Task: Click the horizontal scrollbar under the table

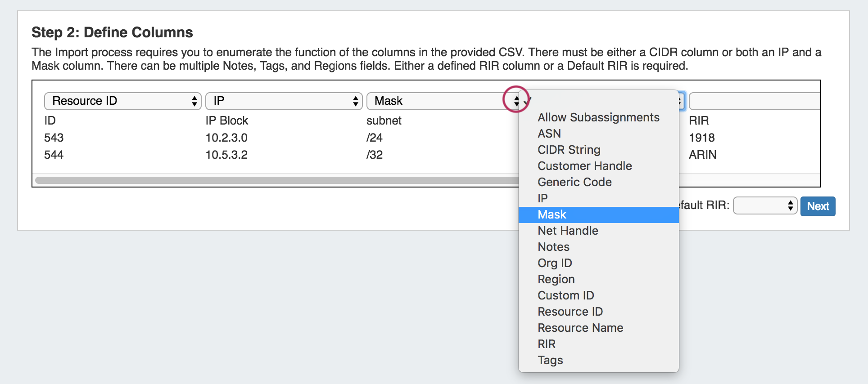Action: [270, 180]
